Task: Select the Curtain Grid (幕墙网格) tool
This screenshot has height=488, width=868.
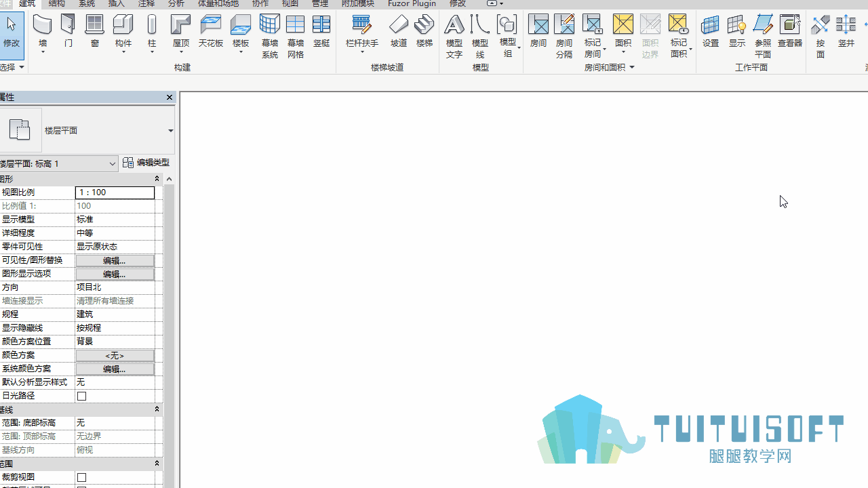Action: [x=296, y=36]
